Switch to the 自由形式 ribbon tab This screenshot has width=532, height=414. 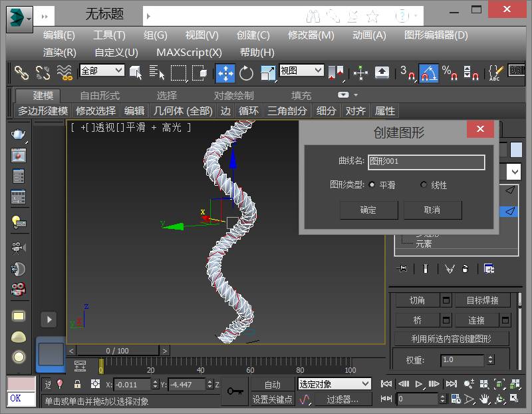[100, 96]
